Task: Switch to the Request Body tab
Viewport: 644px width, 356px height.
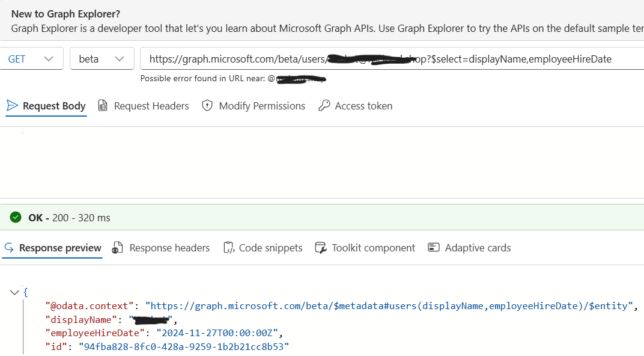Action: point(46,106)
